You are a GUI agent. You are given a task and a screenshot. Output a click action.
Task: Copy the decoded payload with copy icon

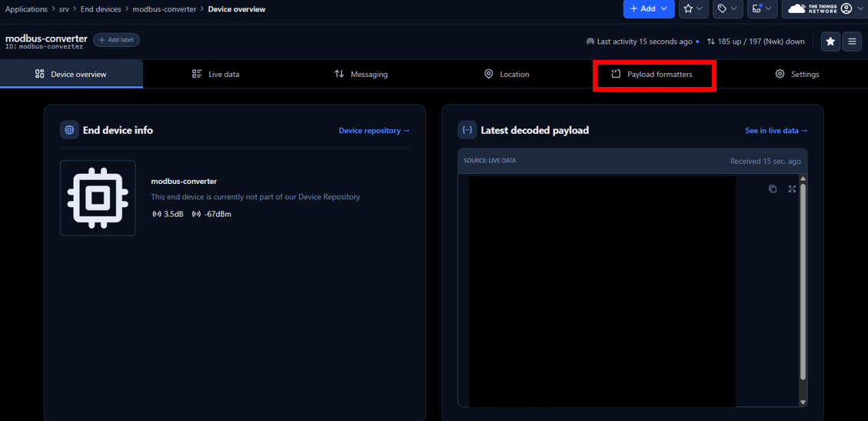click(x=773, y=189)
